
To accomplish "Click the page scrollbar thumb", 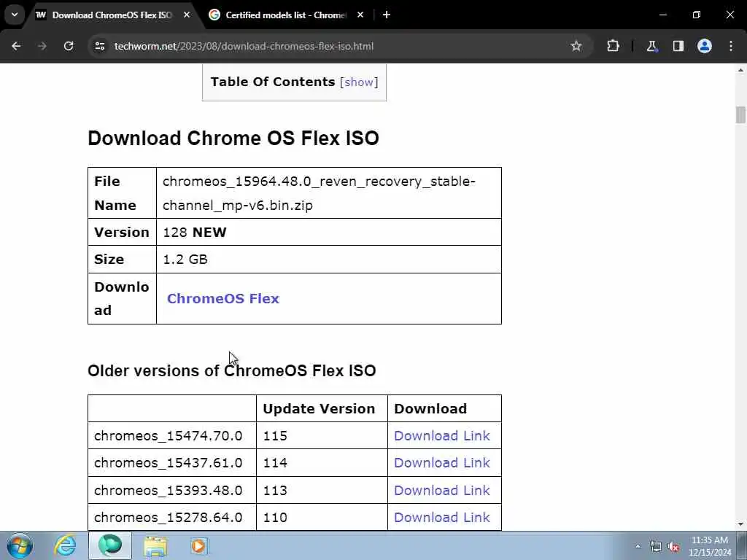I will tap(740, 115).
